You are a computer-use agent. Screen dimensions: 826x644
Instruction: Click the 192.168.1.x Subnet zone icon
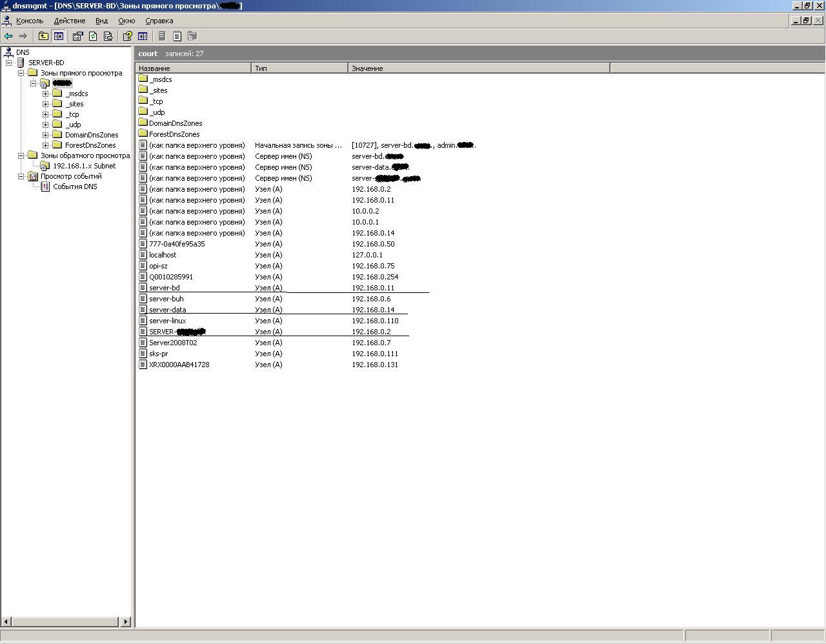tap(45, 166)
